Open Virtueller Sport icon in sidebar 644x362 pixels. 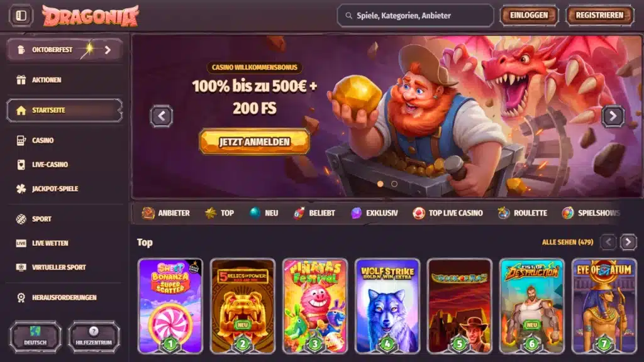coord(21,267)
